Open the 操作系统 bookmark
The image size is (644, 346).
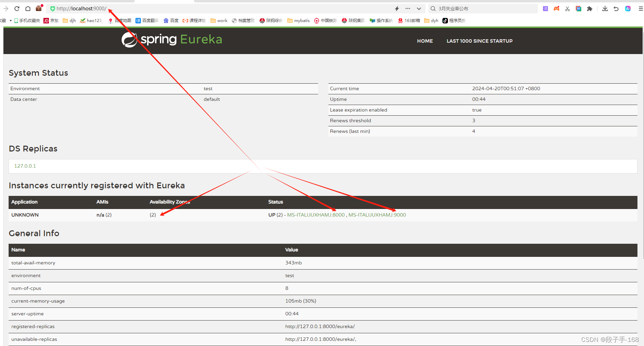click(381, 21)
